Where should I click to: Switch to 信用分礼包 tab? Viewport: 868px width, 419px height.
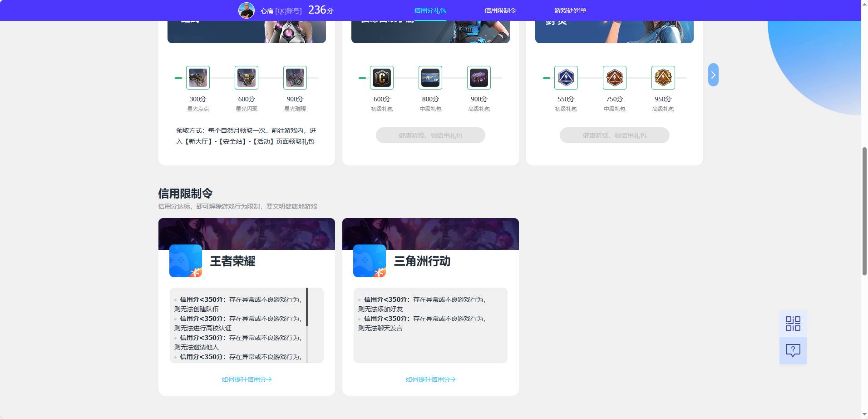tap(430, 10)
